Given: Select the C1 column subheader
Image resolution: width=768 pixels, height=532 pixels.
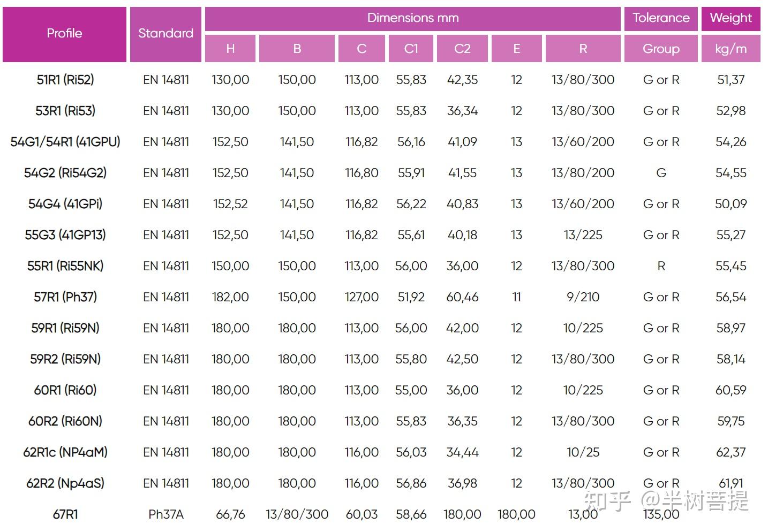Looking at the screenshot, I should pyautogui.click(x=411, y=49).
